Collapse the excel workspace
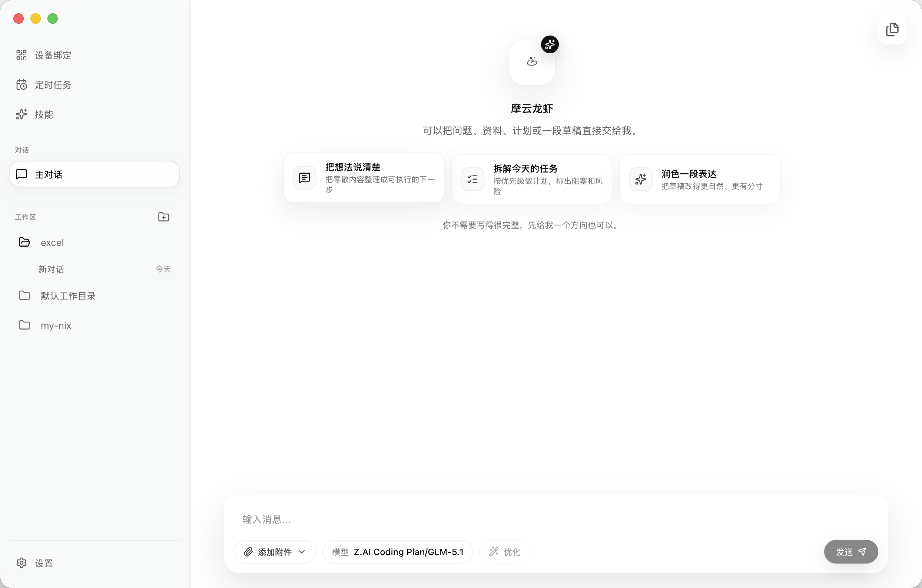922x588 pixels. pyautogui.click(x=94, y=242)
